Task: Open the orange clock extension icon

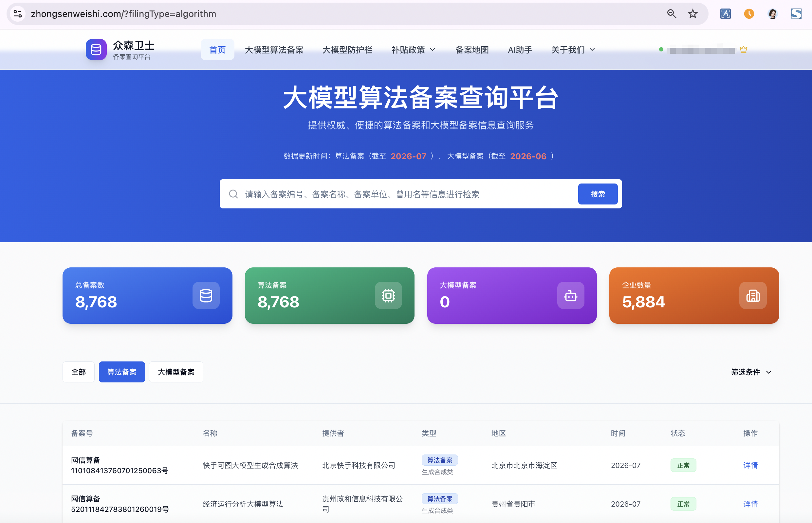Action: 749,14
